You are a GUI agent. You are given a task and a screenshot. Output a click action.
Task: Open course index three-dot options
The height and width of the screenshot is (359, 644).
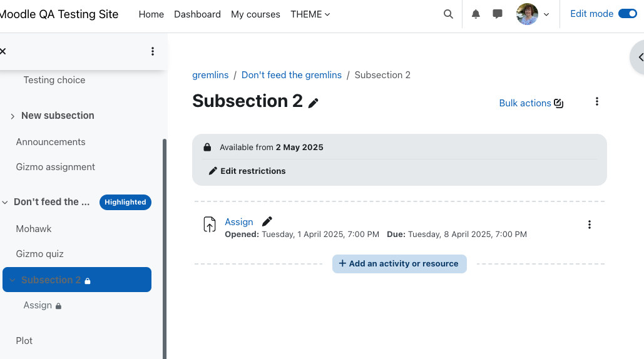coord(152,51)
